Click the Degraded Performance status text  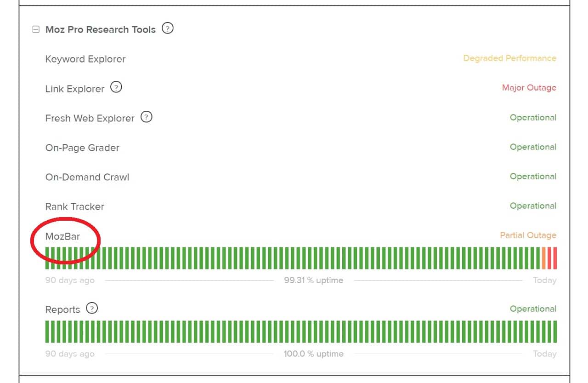pyautogui.click(x=509, y=58)
